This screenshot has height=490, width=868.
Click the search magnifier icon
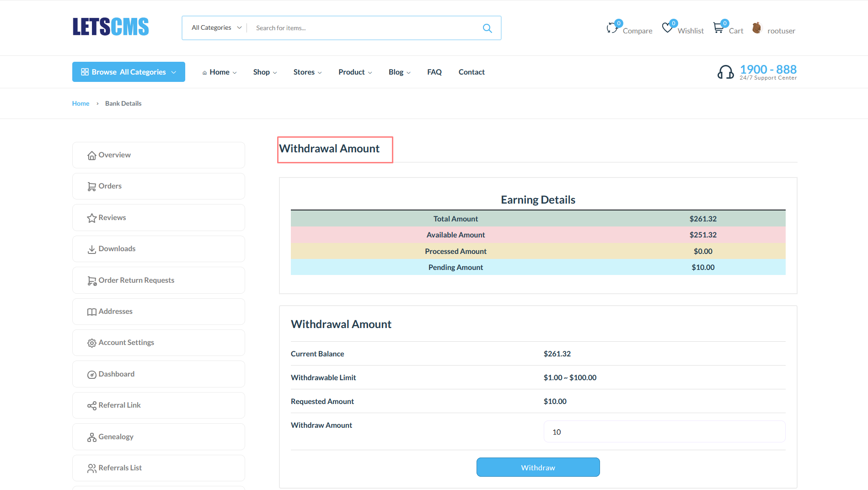(487, 28)
